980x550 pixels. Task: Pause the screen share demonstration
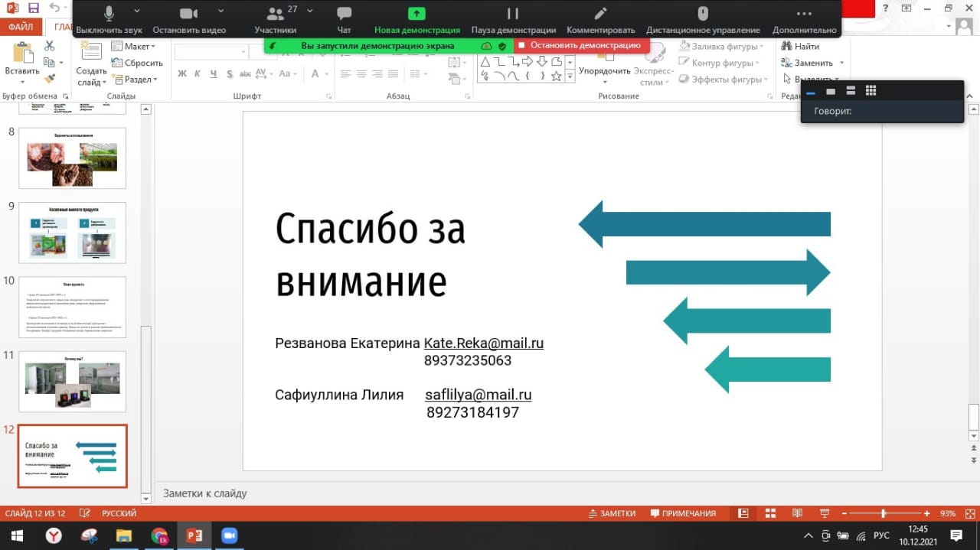pos(513,14)
